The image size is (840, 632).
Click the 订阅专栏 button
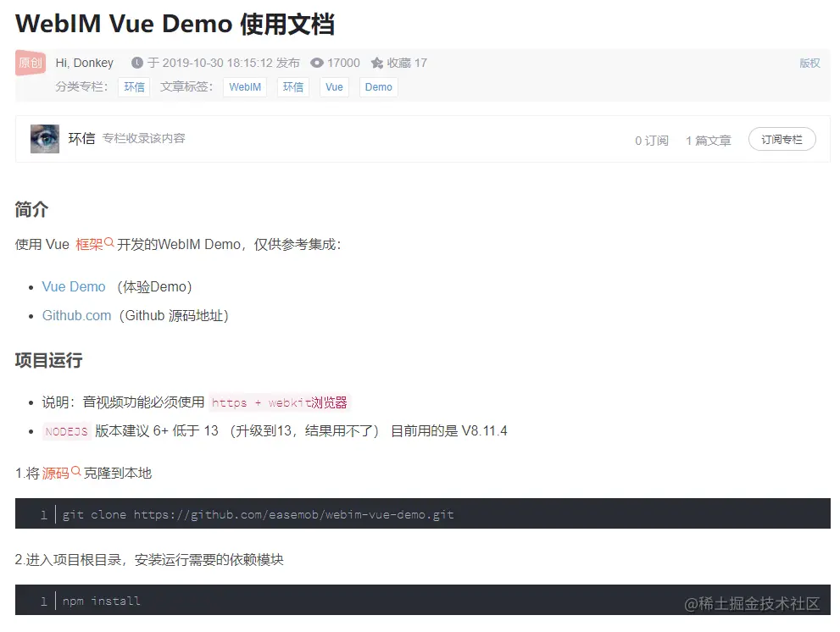click(782, 139)
